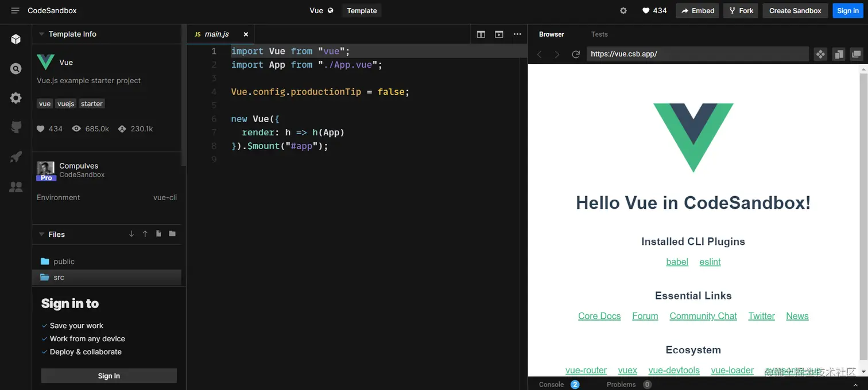Open the Console panel tab
The height and width of the screenshot is (390, 868).
(552, 384)
